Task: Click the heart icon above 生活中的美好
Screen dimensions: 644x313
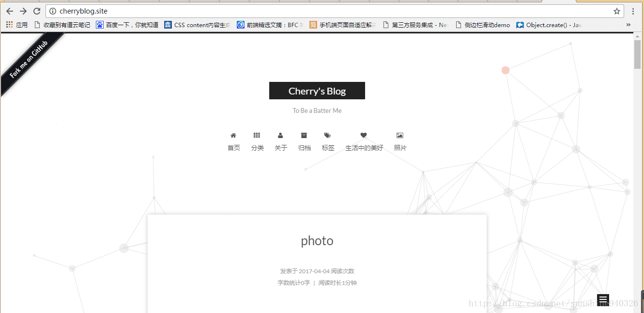Action: [x=364, y=135]
